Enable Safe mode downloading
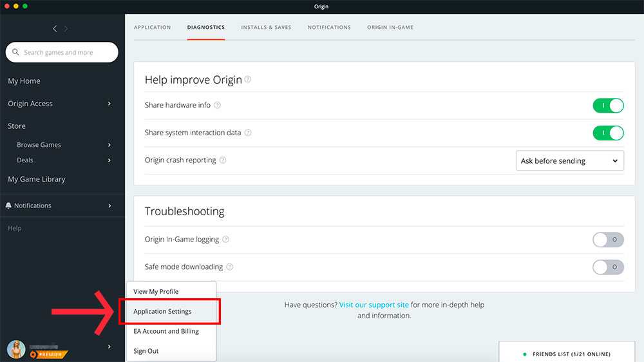The width and height of the screenshot is (644, 362). tap(608, 267)
